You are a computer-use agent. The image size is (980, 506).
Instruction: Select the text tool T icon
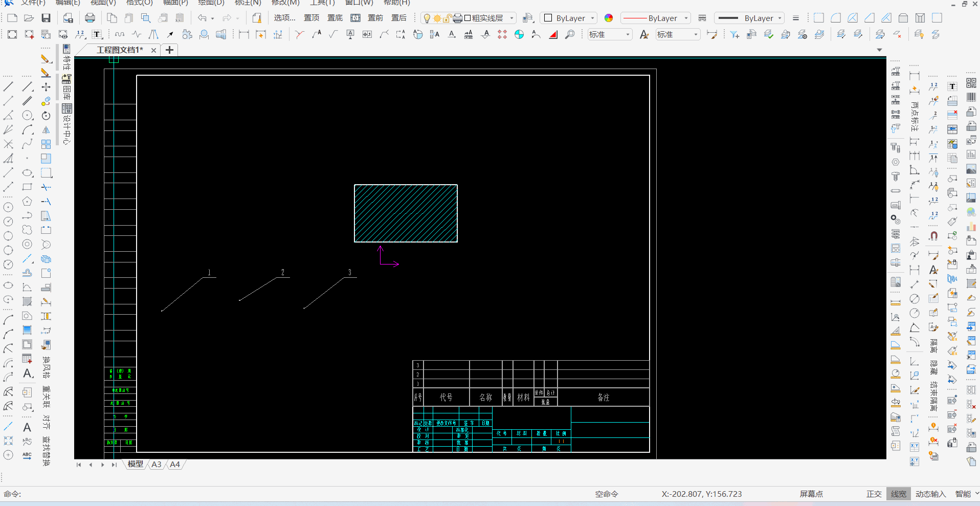[97, 34]
